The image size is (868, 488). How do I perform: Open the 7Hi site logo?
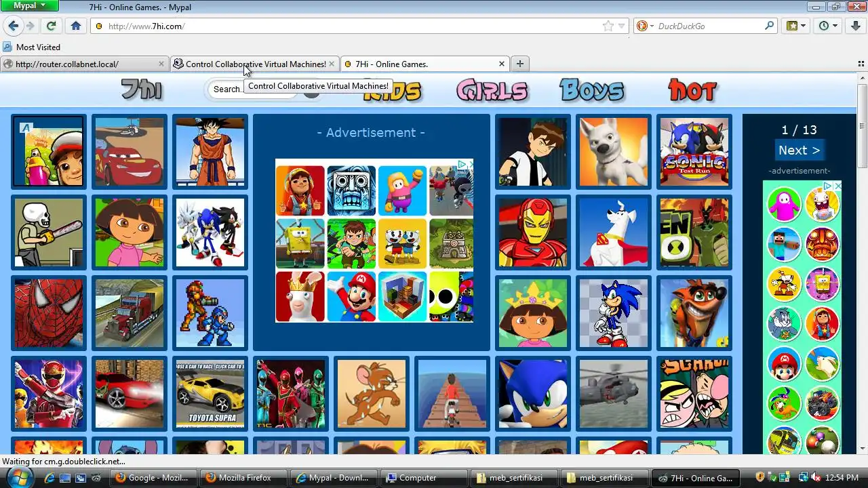[142, 89]
